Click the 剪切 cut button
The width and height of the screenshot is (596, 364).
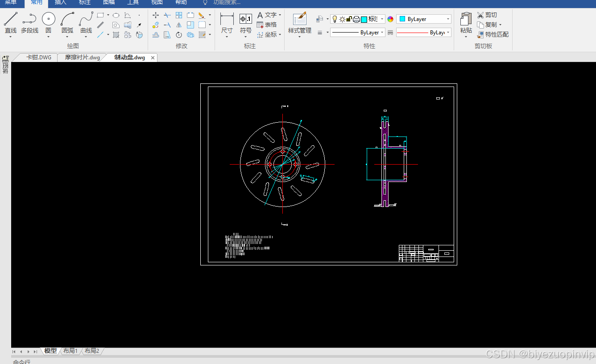(487, 15)
